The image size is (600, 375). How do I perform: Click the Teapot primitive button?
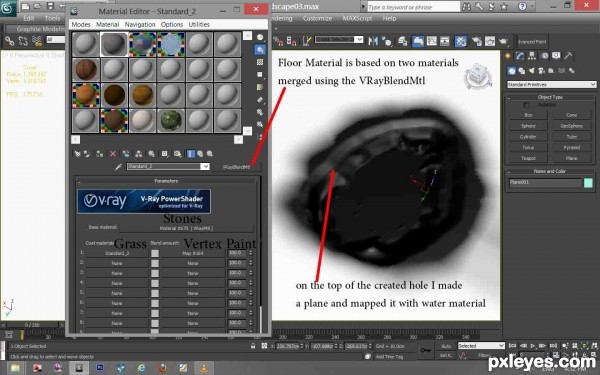click(x=528, y=158)
